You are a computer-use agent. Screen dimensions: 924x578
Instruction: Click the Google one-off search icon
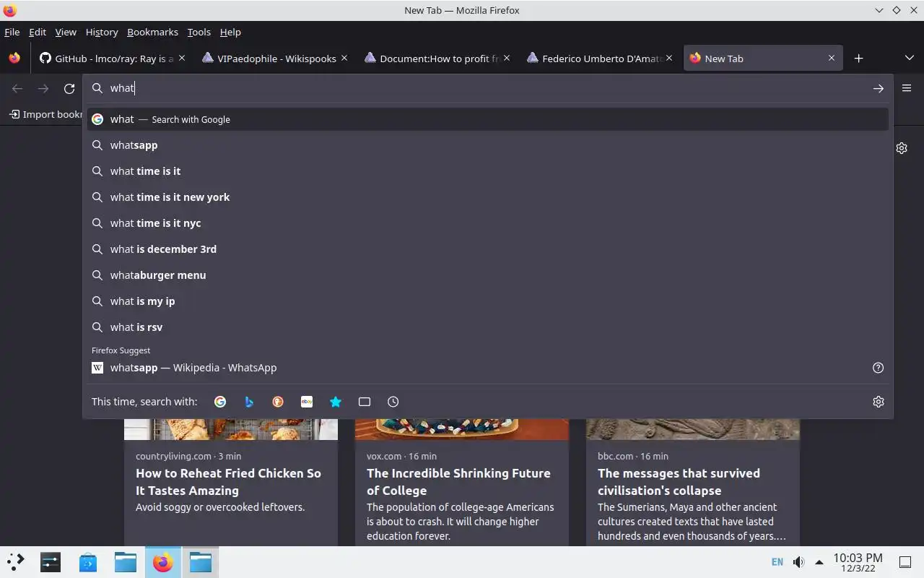(220, 402)
